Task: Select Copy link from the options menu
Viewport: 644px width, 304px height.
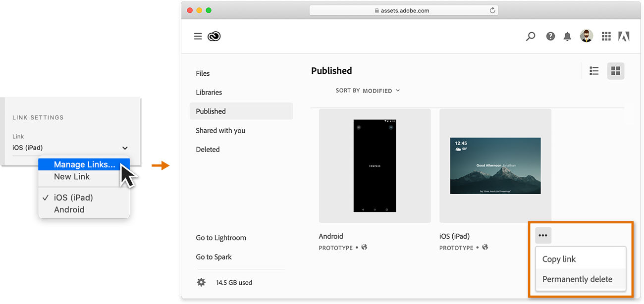Action: tap(559, 258)
